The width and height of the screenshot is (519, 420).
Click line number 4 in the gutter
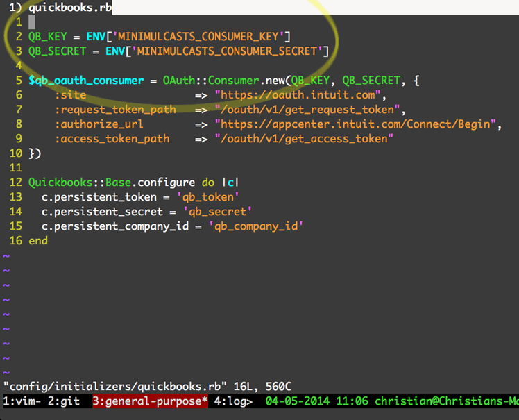[19, 65]
